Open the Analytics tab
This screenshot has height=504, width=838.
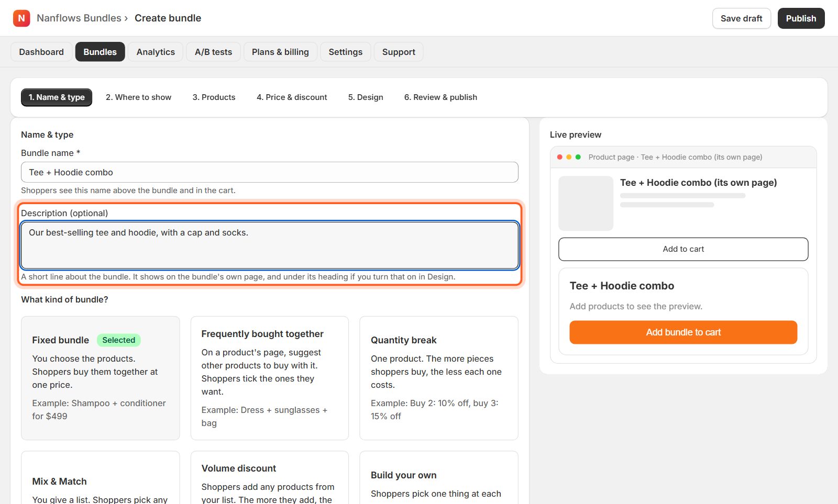coord(156,52)
